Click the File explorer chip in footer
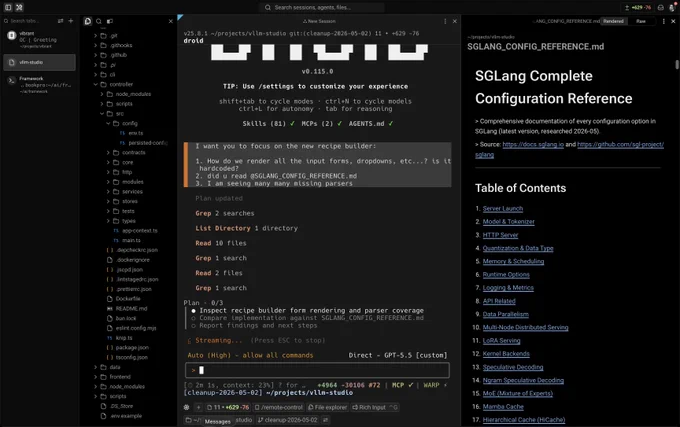Viewport: 680px width, 427px height. pos(327,407)
